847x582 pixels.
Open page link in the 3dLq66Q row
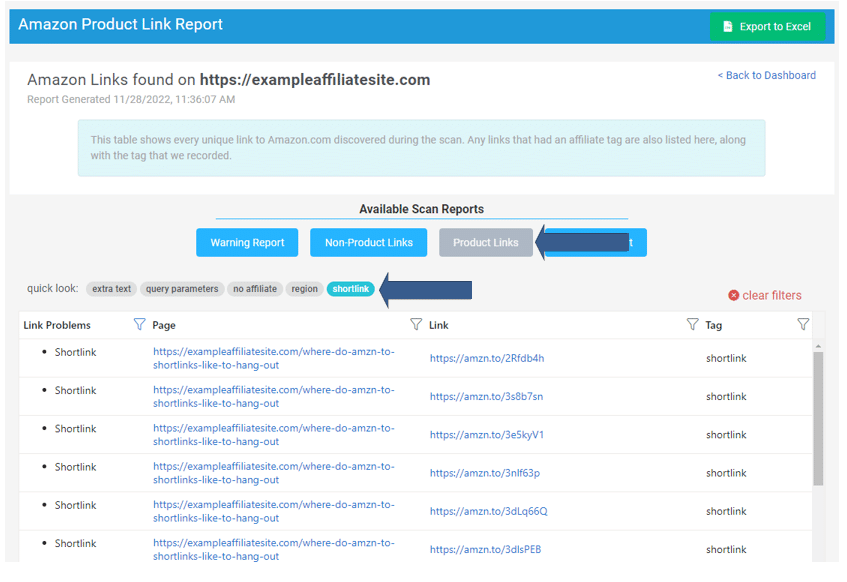point(274,511)
